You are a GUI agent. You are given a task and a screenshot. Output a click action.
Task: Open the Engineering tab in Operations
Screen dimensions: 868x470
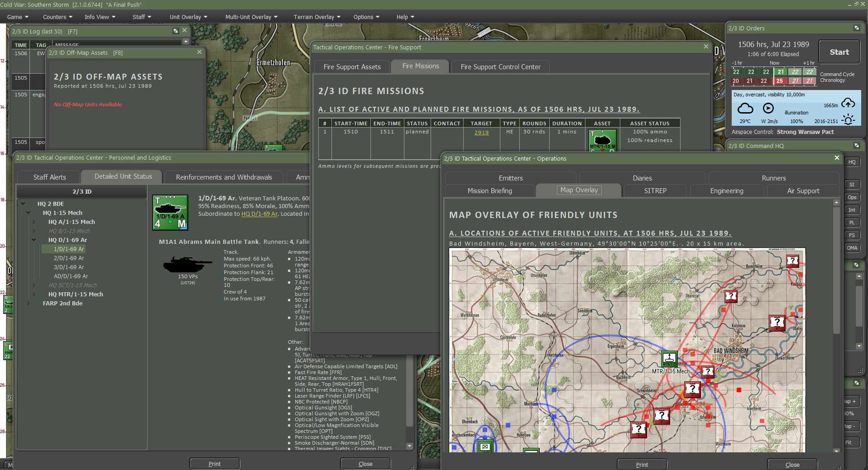[727, 191]
